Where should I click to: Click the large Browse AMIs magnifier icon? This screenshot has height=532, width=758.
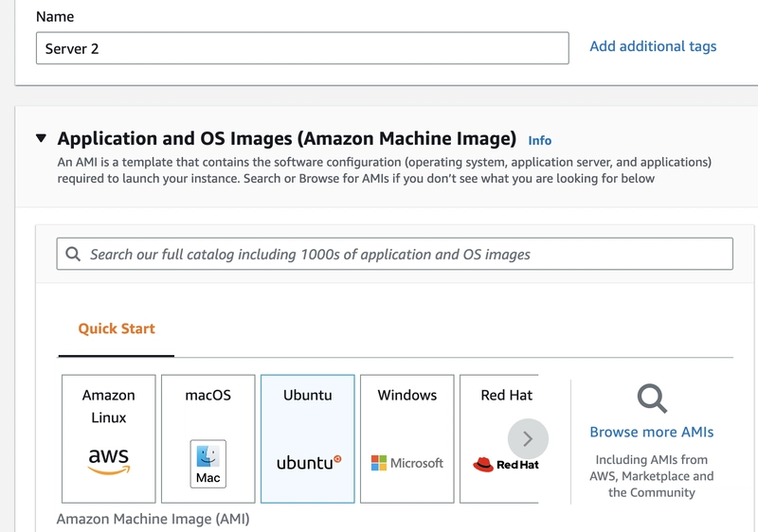tap(652, 399)
